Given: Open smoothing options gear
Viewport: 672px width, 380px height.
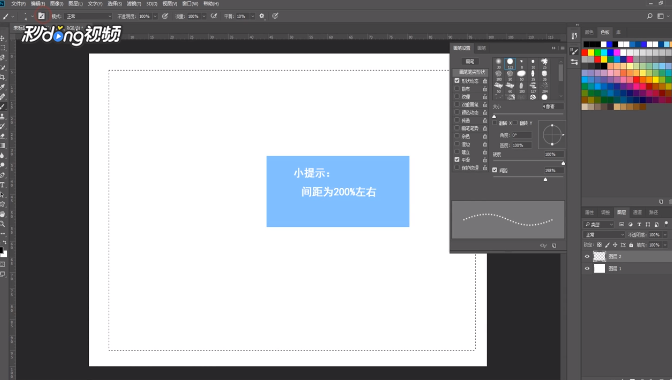Looking at the screenshot, I should 262,16.
